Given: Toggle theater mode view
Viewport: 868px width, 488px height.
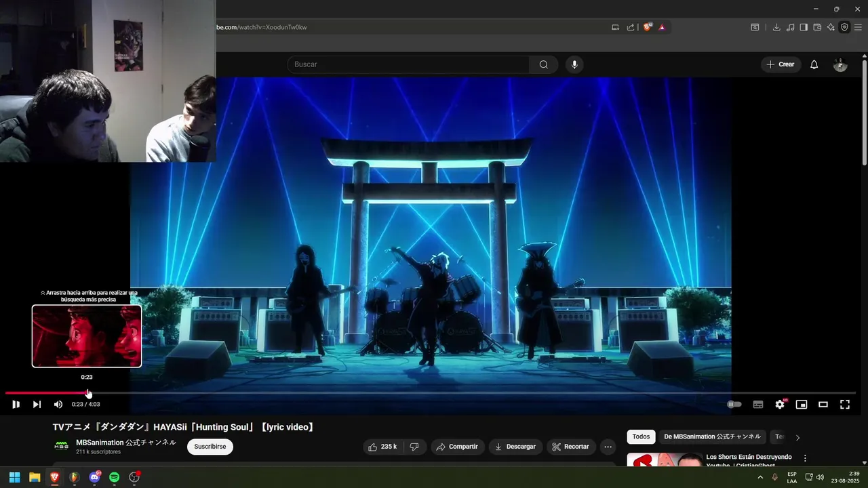Looking at the screenshot, I should click(823, 405).
